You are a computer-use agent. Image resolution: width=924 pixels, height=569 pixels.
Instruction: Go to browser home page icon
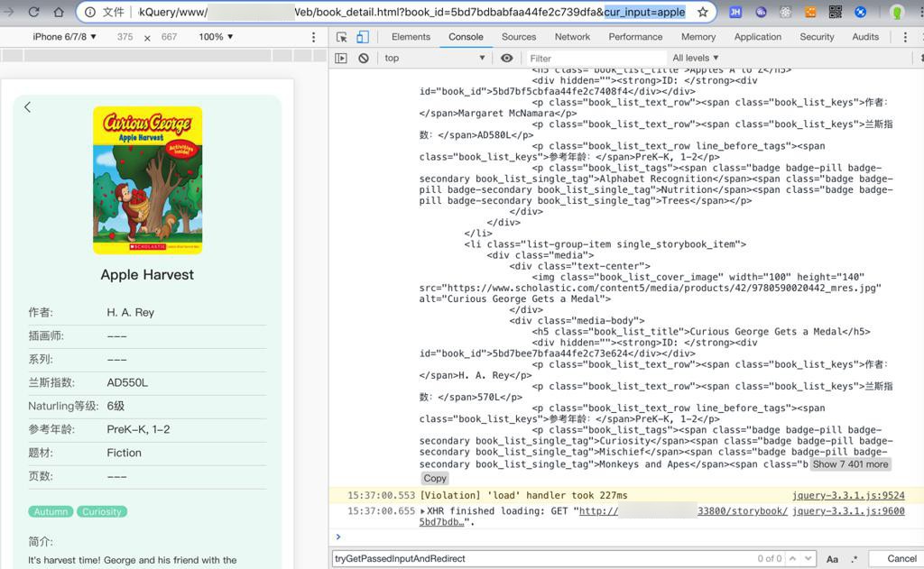59,12
